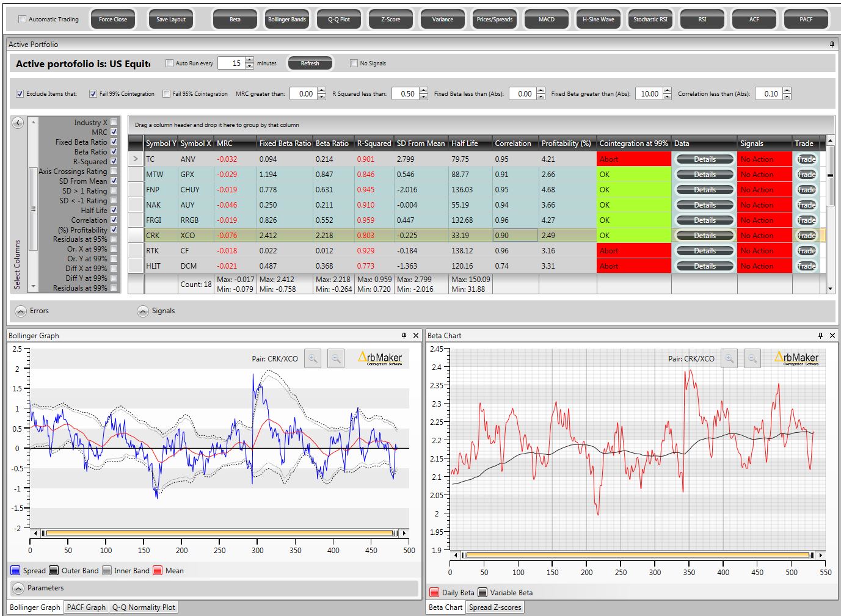This screenshot has width=841, height=616.
Task: Expand the Parameters section
Action: point(18,589)
